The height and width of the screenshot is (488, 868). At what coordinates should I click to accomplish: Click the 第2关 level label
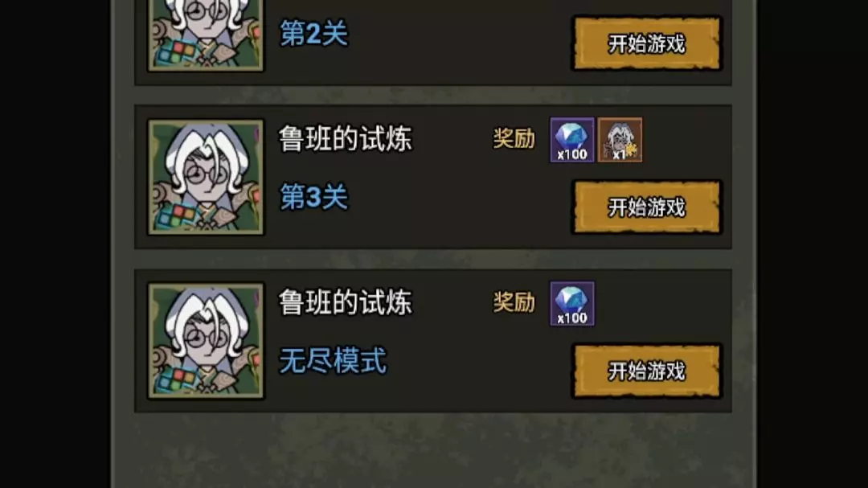[x=314, y=33]
